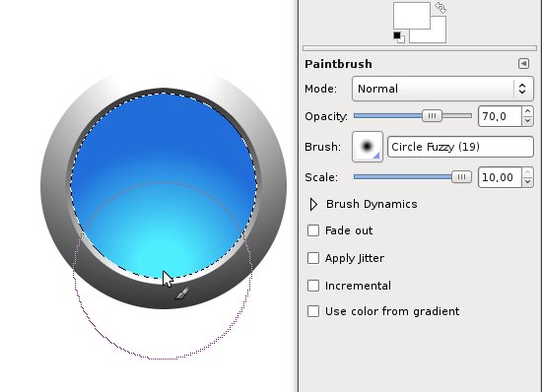This screenshot has height=392, width=542.
Task: Decrease Scale with the down stepper
Action: (527, 182)
